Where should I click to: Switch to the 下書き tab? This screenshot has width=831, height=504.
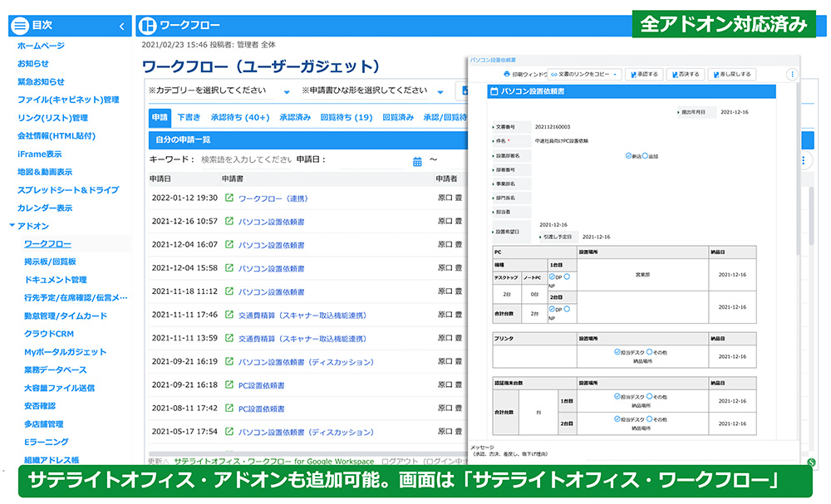click(189, 118)
